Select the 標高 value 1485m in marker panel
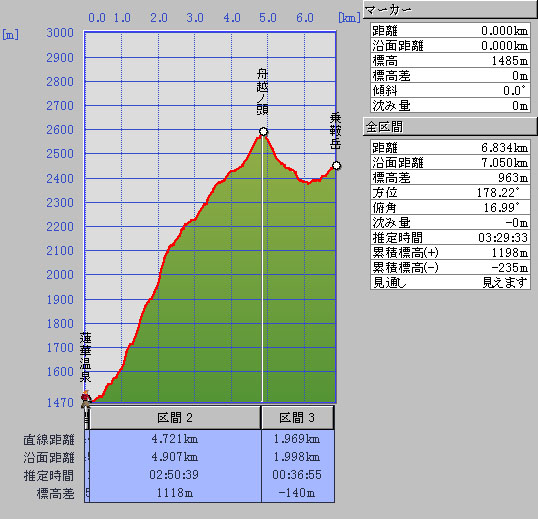The image size is (538, 519). pyautogui.click(x=510, y=61)
